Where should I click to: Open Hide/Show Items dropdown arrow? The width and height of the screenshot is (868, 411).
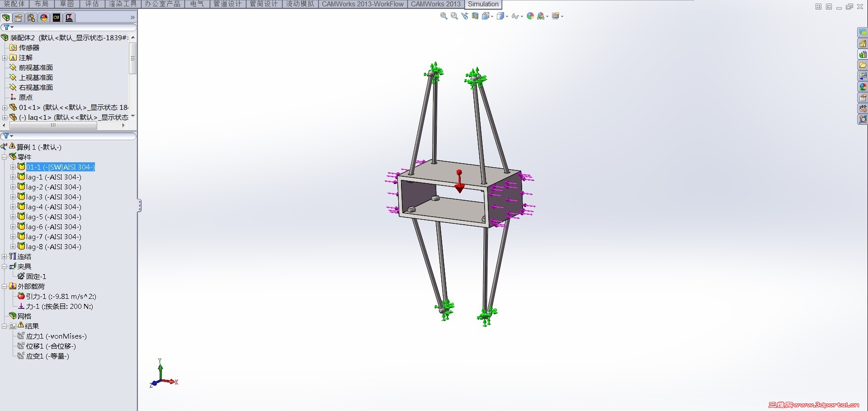click(x=522, y=17)
